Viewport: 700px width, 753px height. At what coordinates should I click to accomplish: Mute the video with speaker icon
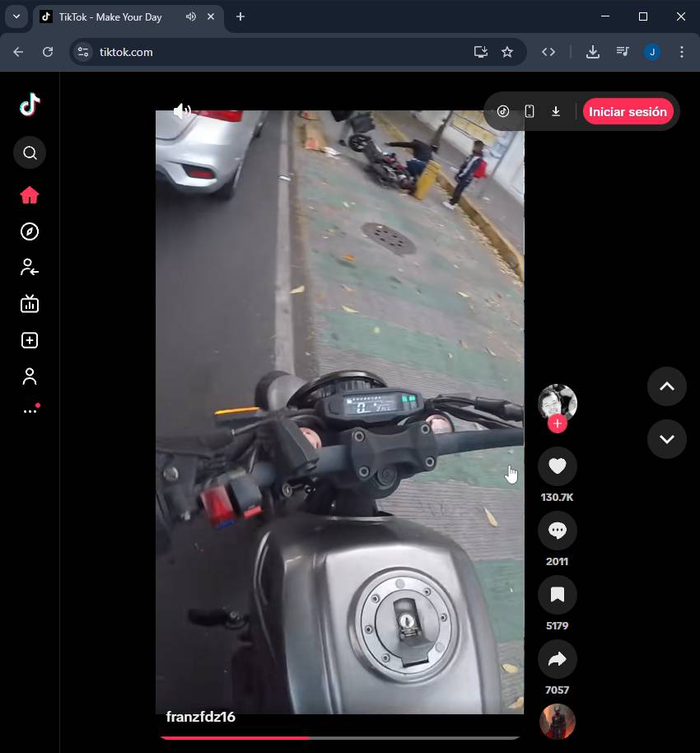point(182,111)
